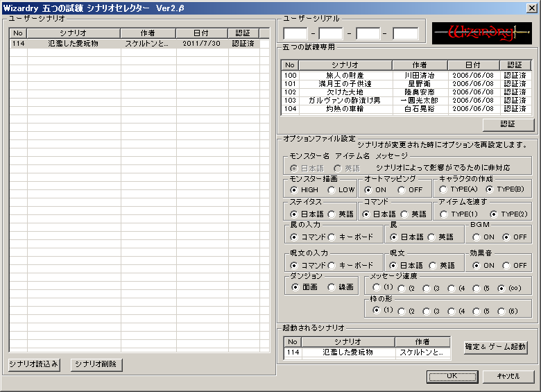The image size is (541, 392).
Task: Click the Wizardry logo image
Action: 482,33
